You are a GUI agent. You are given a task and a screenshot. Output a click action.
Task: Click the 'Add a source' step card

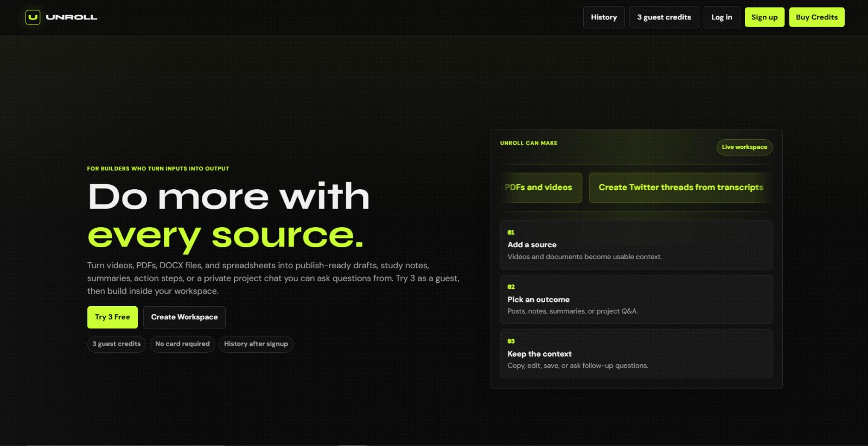pyautogui.click(x=636, y=245)
